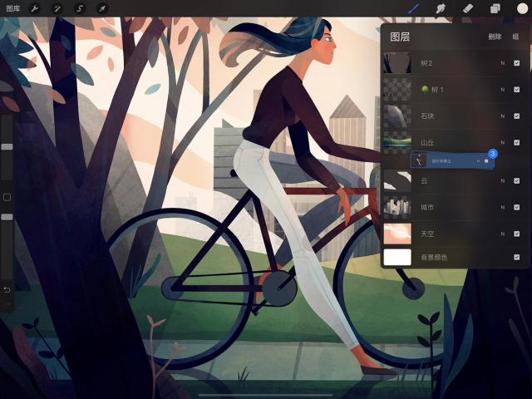The height and width of the screenshot is (399, 532).
Task: Expand blend mode N of 山丘 layer
Action: point(502,142)
